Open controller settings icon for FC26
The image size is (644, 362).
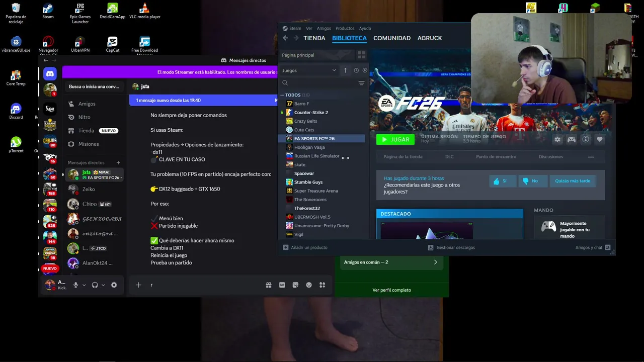pos(572,139)
